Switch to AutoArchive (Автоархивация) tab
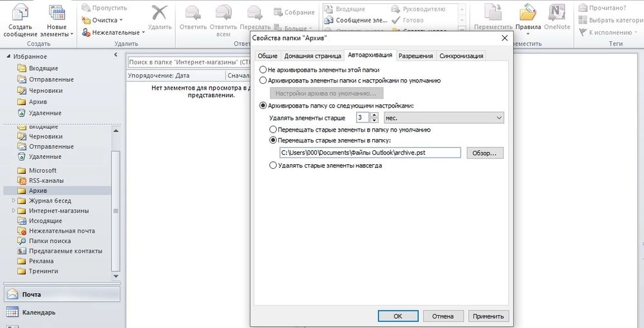The width and height of the screenshot is (644, 328). pos(370,55)
